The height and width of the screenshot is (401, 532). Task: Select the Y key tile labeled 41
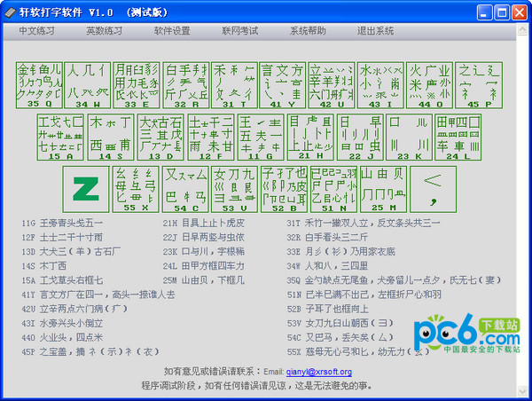pos(283,84)
